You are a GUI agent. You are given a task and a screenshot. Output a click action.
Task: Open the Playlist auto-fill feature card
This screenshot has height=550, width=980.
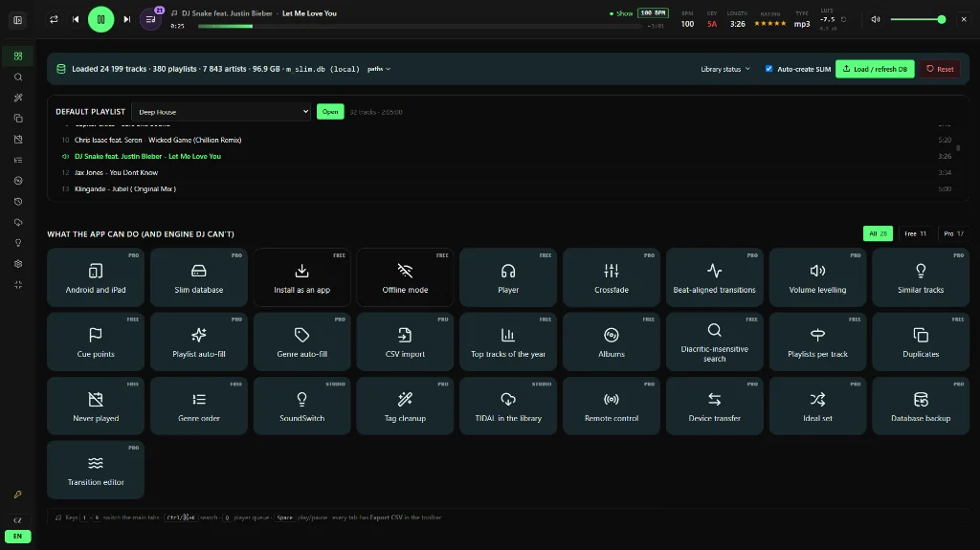pos(199,341)
